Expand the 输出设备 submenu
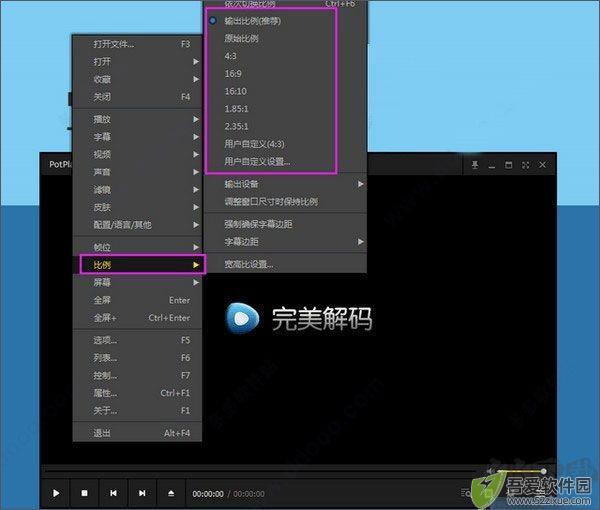Viewport: 600px width, 510px height. [x=285, y=184]
